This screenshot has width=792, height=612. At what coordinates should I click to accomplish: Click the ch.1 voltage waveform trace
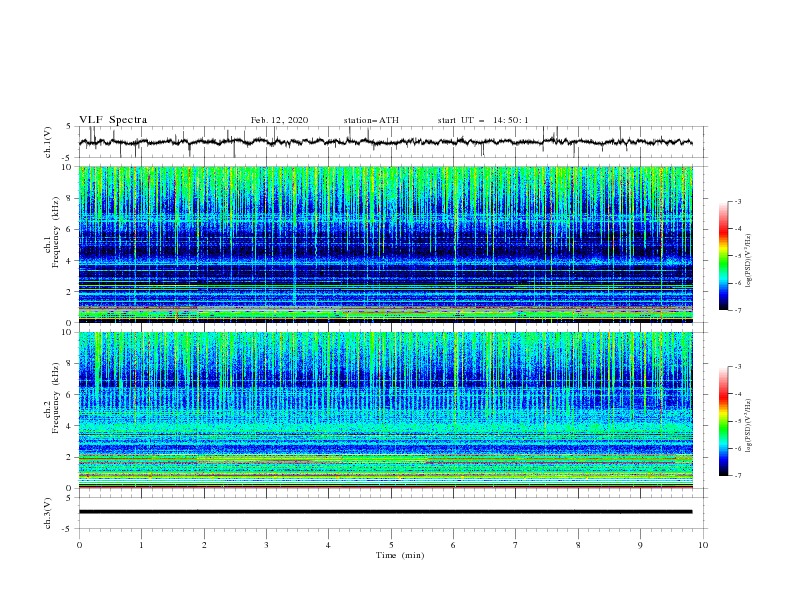coord(385,142)
